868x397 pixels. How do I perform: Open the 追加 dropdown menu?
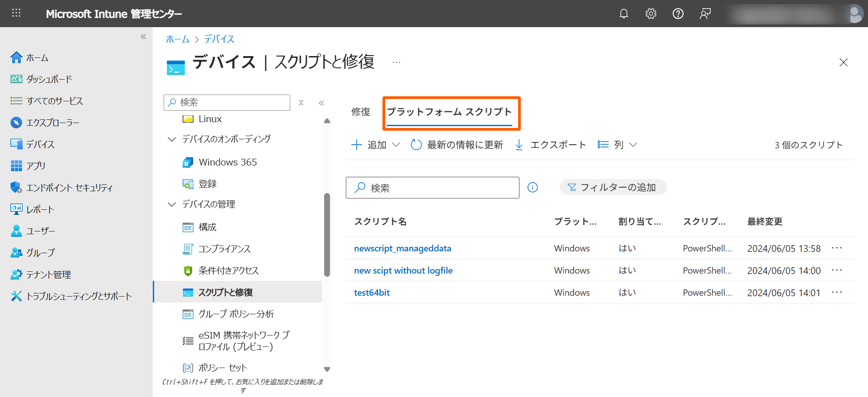tap(376, 145)
